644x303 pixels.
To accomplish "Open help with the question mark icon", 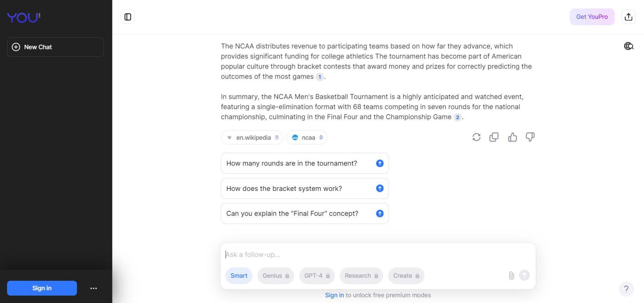I will click(x=626, y=289).
